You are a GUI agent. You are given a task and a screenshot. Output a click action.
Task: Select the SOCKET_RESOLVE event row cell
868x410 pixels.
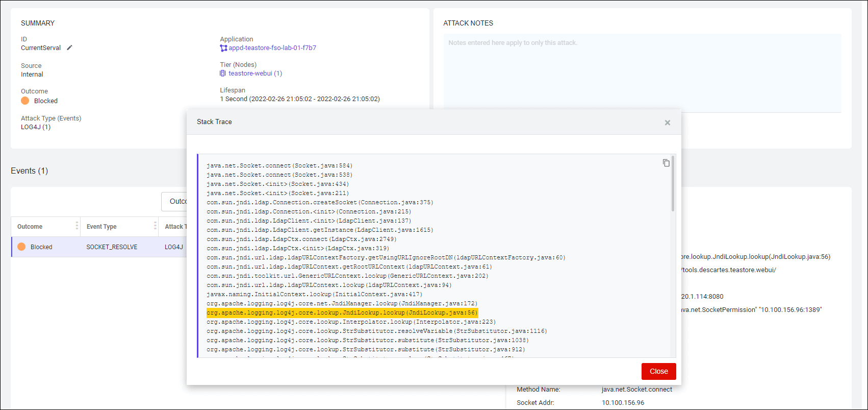coord(112,247)
